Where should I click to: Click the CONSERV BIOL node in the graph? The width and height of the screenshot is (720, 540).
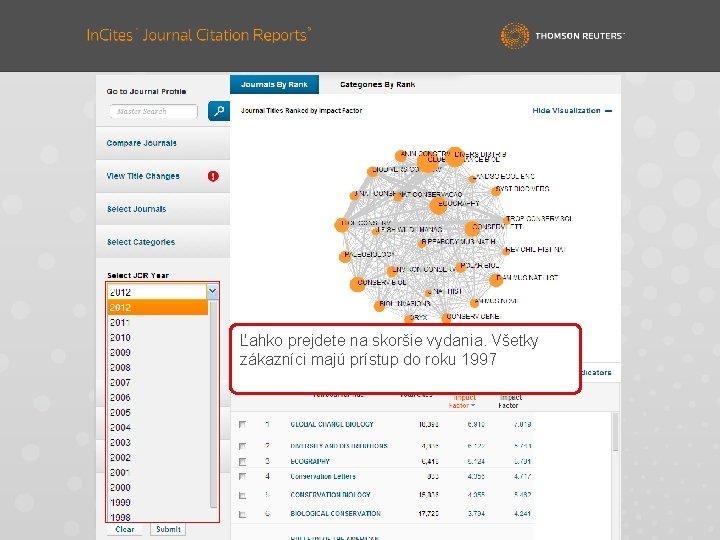coord(358,284)
